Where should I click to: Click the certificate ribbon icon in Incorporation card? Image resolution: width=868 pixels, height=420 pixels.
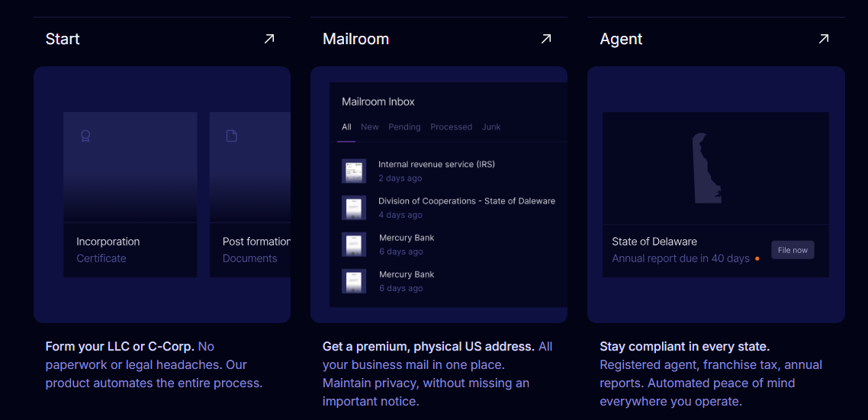(x=85, y=136)
